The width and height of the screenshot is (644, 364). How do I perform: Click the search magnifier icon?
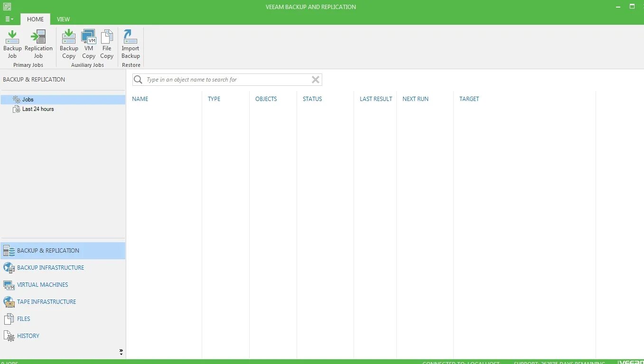[x=138, y=80]
